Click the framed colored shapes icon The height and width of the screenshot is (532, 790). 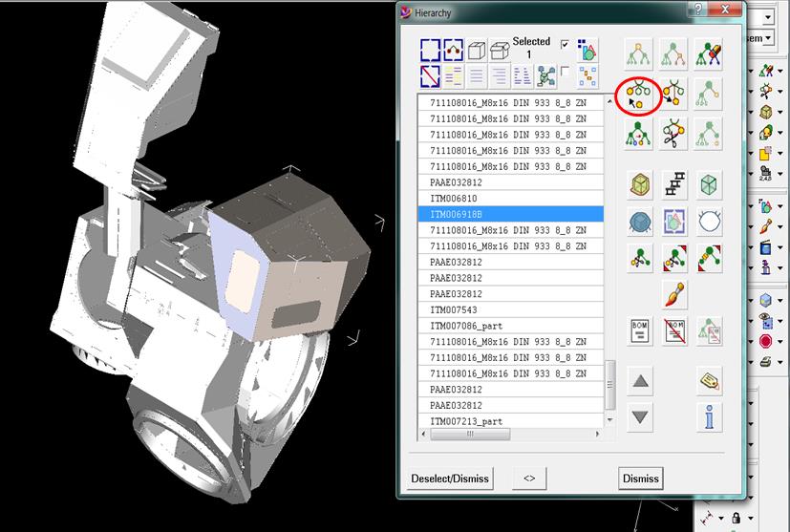[675, 222]
